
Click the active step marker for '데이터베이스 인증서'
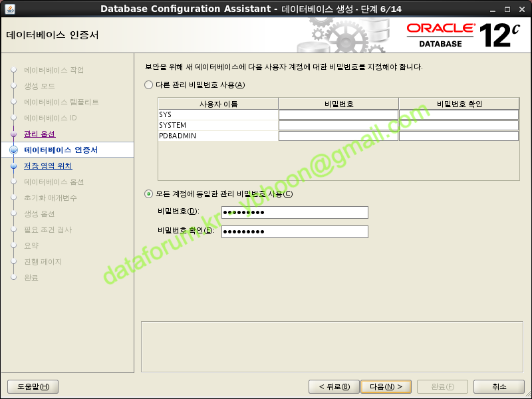(13, 150)
